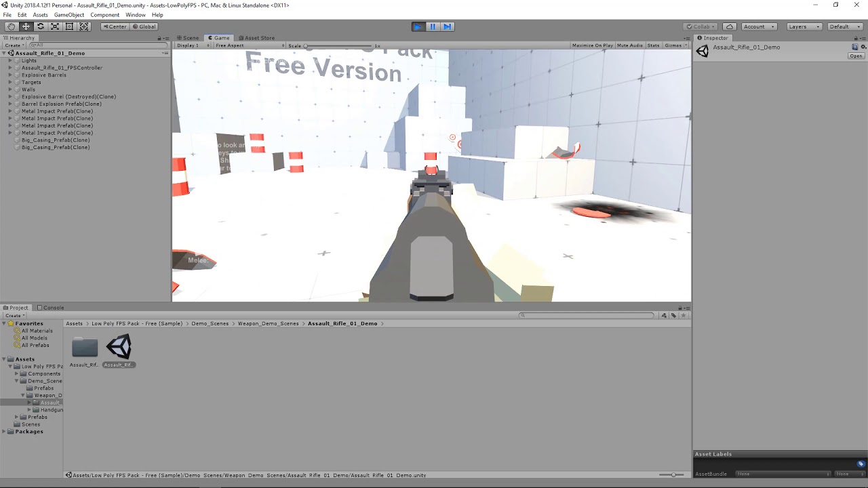Select the All Prefabs favorite search
Image resolution: width=868 pixels, height=488 pixels.
pos(35,345)
